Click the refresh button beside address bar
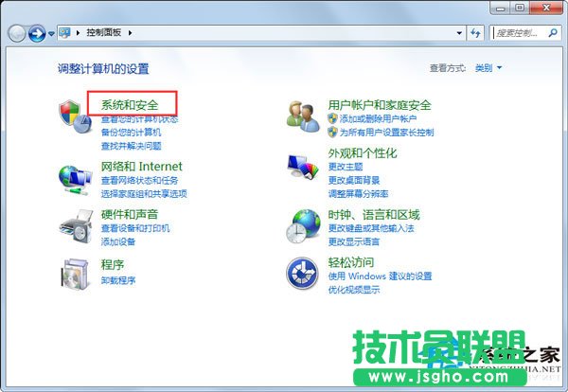Screen dimensions: 568x392 475,33
